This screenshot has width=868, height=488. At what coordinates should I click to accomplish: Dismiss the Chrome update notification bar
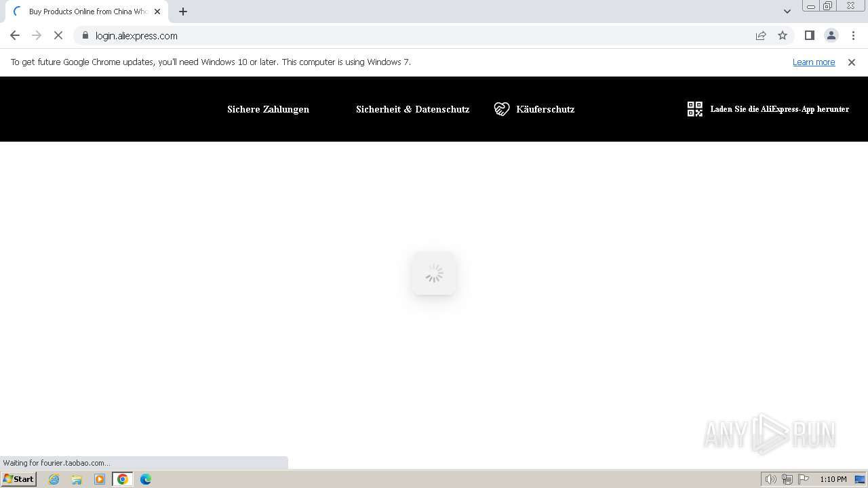pyautogui.click(x=851, y=62)
